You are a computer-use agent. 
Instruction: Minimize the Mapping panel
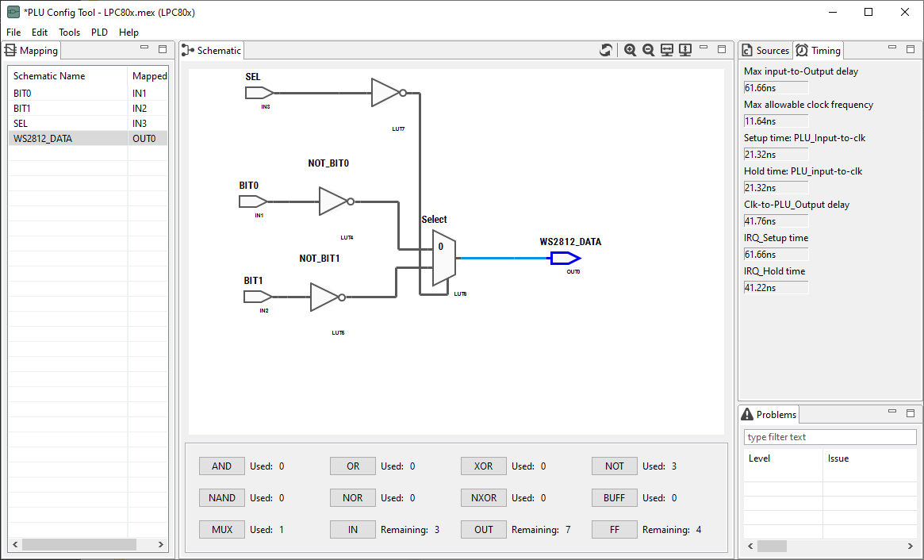click(144, 49)
